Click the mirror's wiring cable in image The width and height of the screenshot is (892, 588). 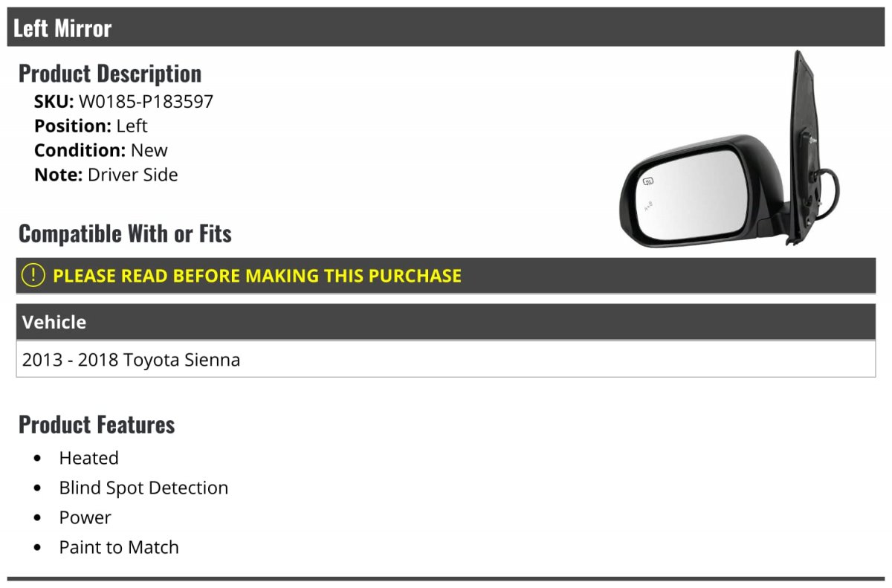(x=829, y=187)
